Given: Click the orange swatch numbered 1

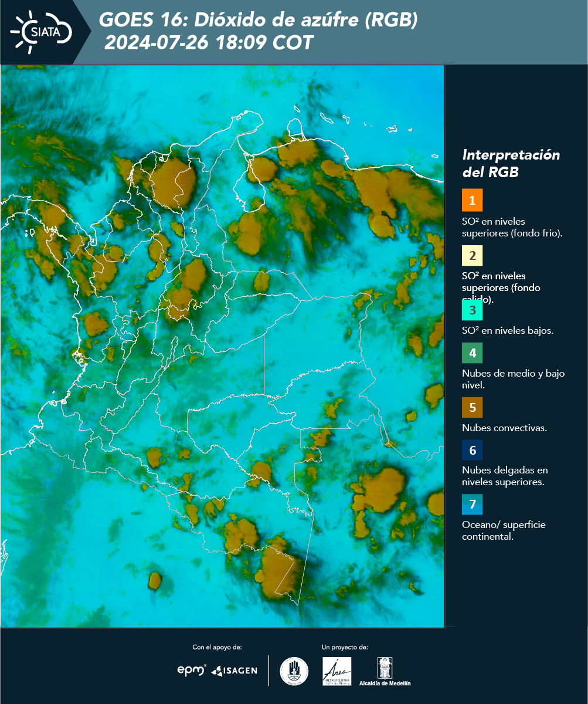Looking at the screenshot, I should 473,200.
